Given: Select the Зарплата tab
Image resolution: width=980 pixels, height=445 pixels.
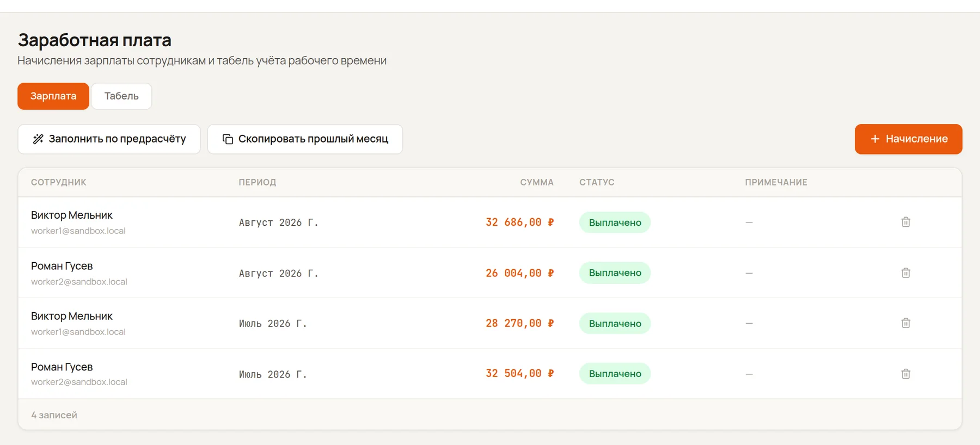Looking at the screenshot, I should click(53, 96).
